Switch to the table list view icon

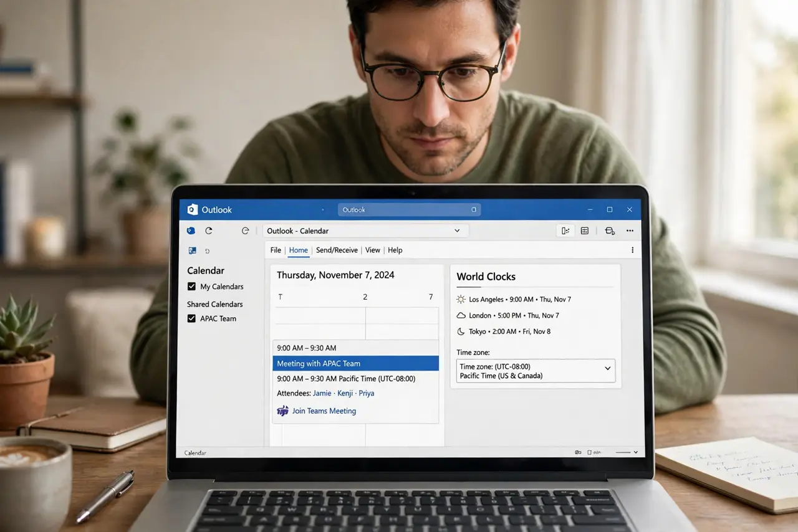(585, 230)
